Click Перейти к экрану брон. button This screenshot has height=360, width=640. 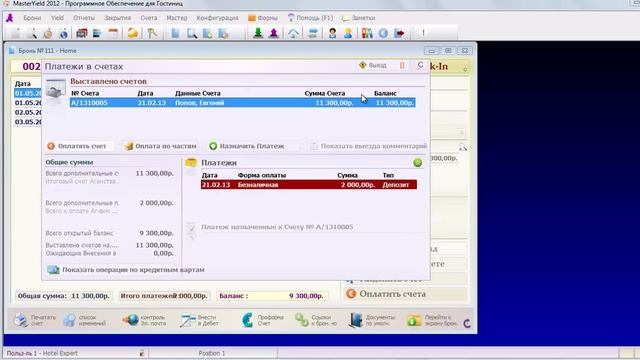click(432, 320)
